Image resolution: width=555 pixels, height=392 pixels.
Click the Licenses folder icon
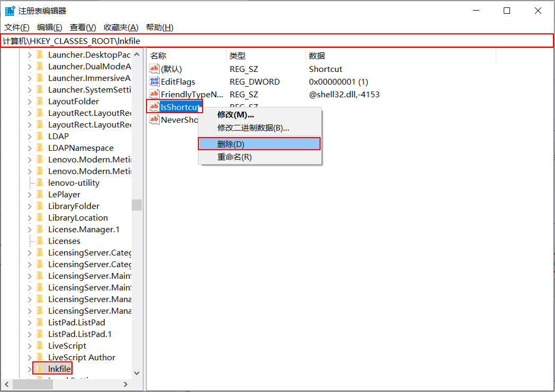pyautogui.click(x=40, y=241)
